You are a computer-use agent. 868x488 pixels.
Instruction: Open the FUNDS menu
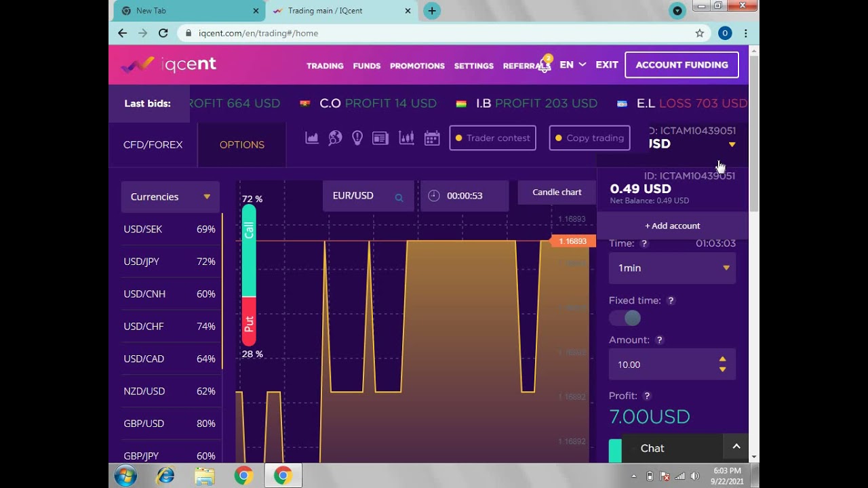tap(367, 66)
